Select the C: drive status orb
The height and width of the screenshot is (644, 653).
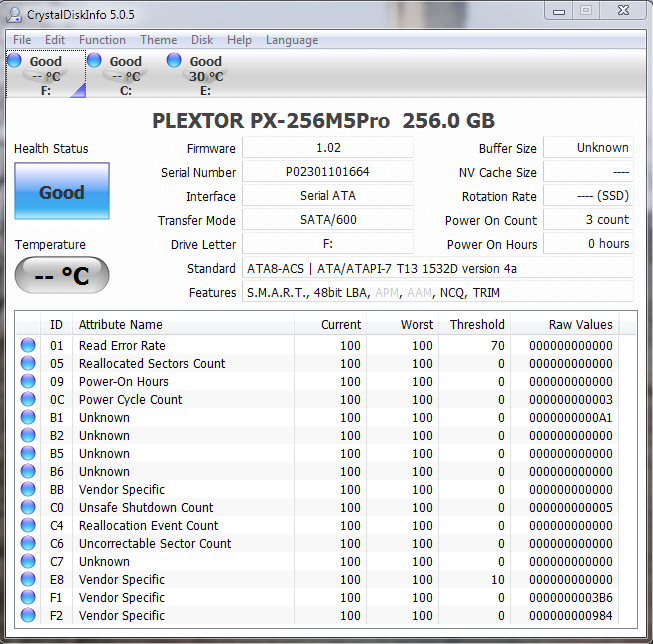click(x=94, y=61)
